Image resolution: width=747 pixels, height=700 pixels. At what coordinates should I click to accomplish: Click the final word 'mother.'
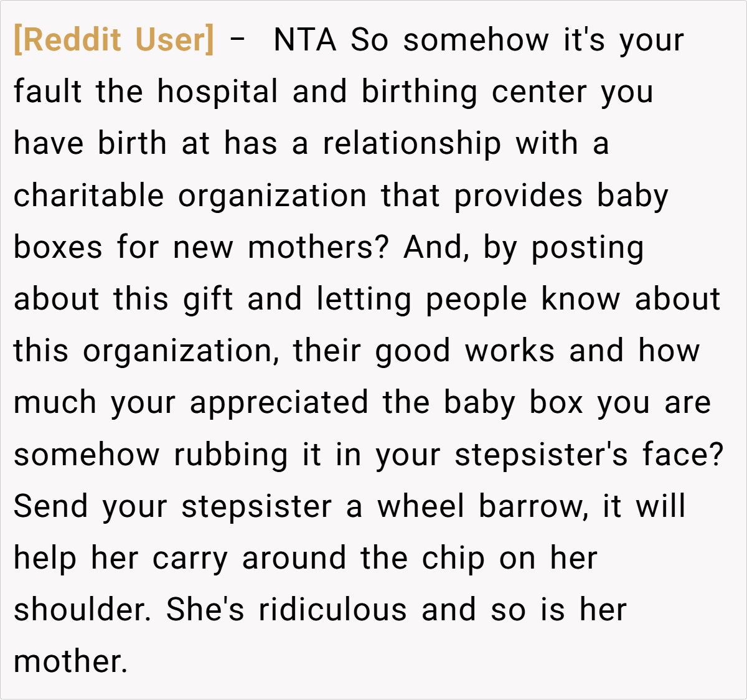click(70, 661)
